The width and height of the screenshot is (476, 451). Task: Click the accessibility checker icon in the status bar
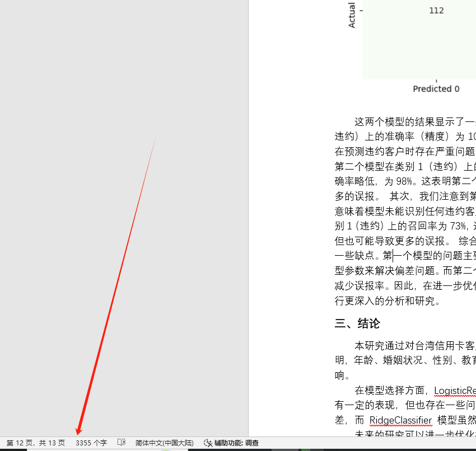pos(208,443)
